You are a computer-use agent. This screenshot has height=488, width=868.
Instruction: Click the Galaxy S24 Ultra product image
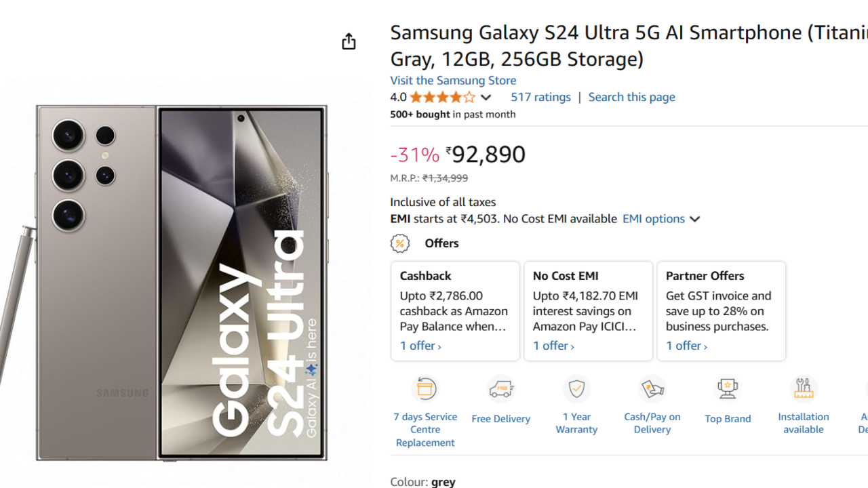[182, 283]
